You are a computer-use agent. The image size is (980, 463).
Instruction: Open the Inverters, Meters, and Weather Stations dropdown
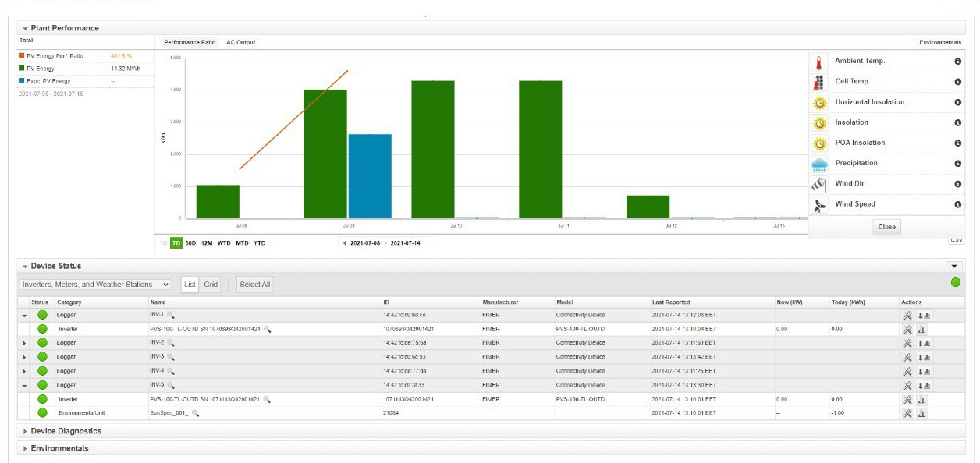(95, 285)
